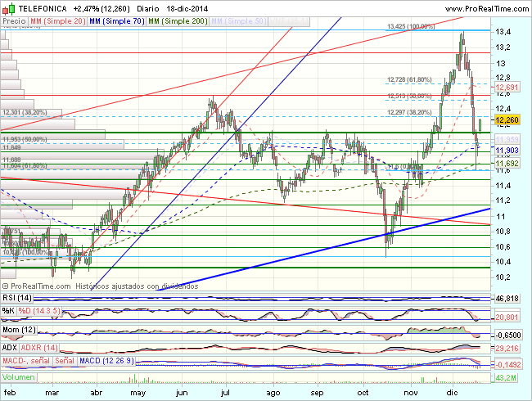The height and width of the screenshot is (401, 532).
Task: Select the faded MM (Simple 50) label
Action: pos(238,21)
